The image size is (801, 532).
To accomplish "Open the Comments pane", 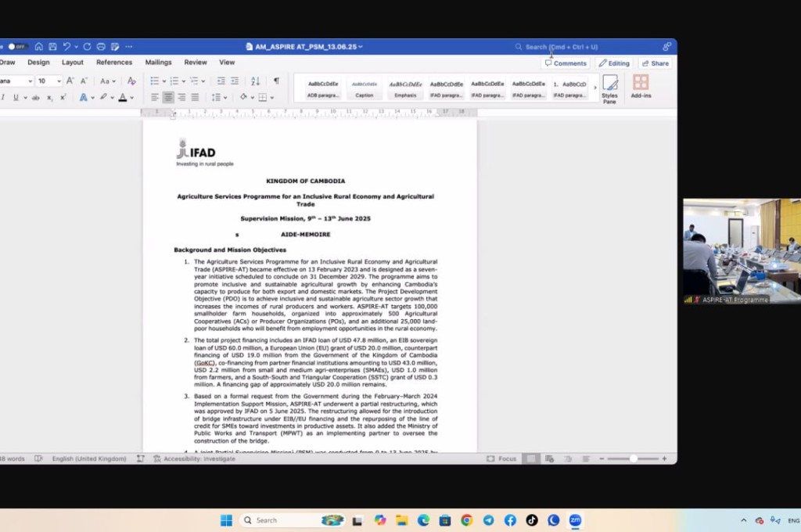I will click(566, 63).
